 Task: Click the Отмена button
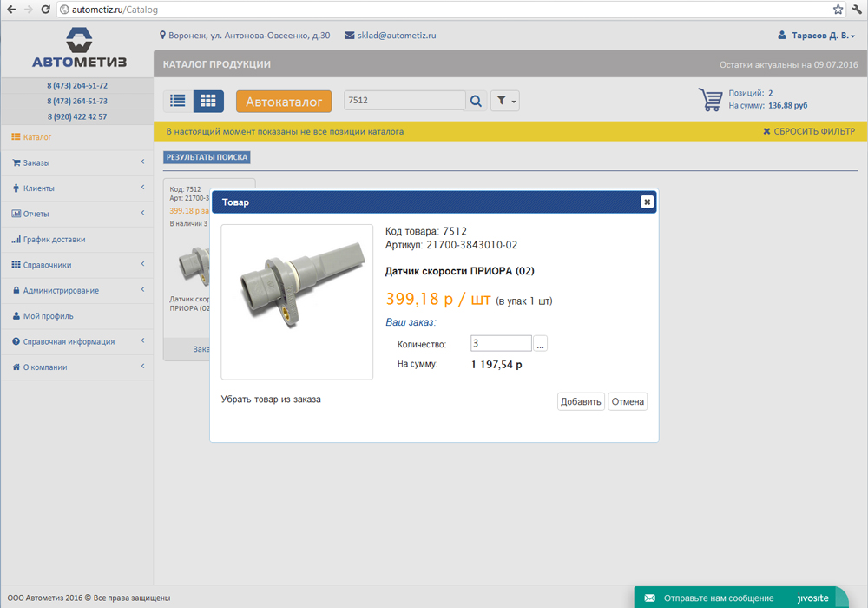pyautogui.click(x=628, y=401)
